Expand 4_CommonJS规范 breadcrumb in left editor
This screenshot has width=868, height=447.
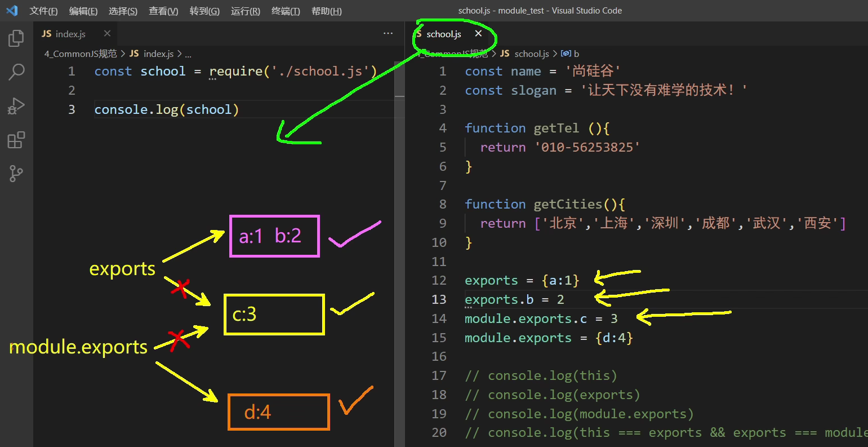tap(81, 54)
